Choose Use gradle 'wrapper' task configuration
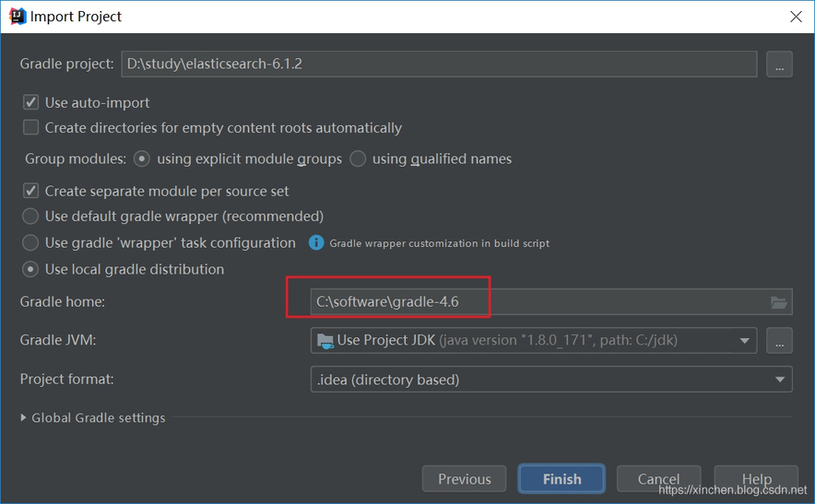Viewport: 815px width, 504px height. coord(31,243)
